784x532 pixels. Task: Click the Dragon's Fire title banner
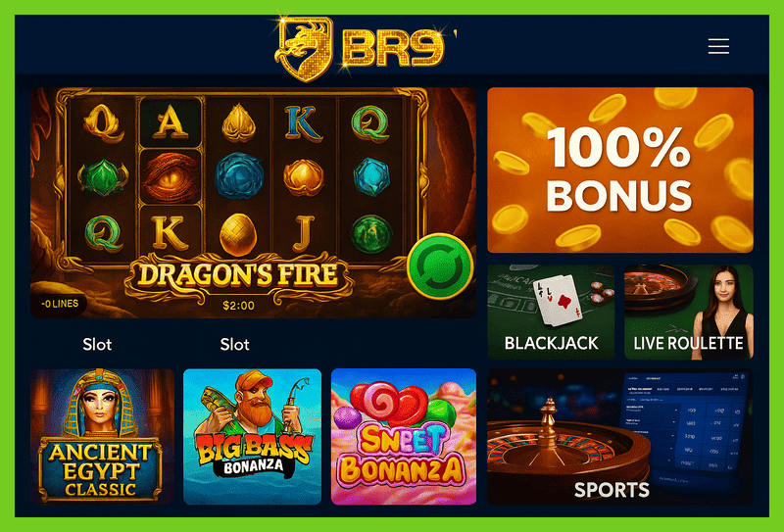(x=238, y=275)
